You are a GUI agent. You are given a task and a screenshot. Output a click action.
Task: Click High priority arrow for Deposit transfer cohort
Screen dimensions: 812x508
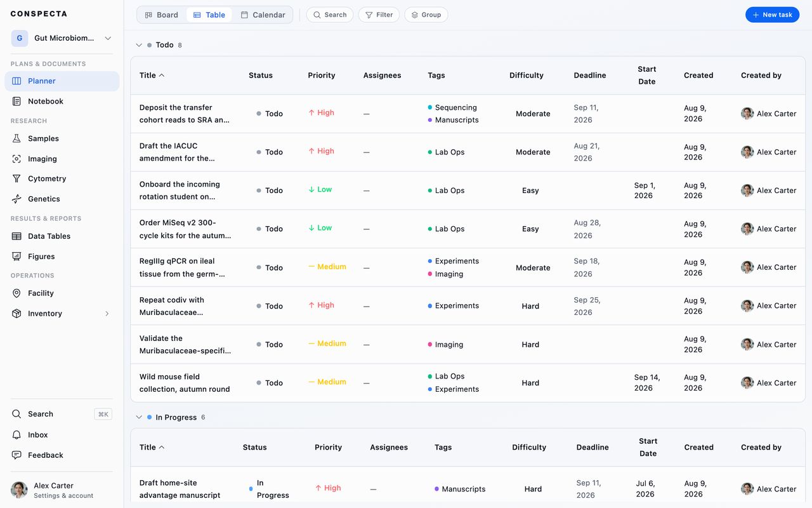coord(311,113)
